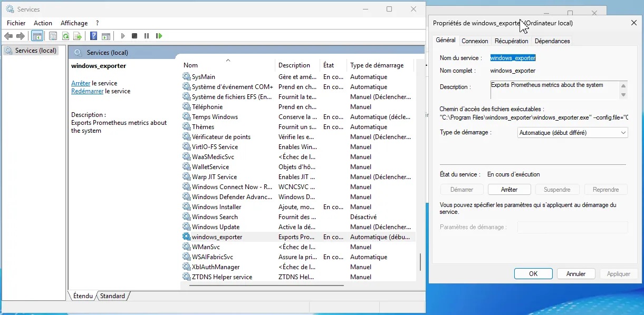This screenshot has width=644, height=315.
Task: Open Help via the blue question mark icon
Action: click(x=93, y=36)
